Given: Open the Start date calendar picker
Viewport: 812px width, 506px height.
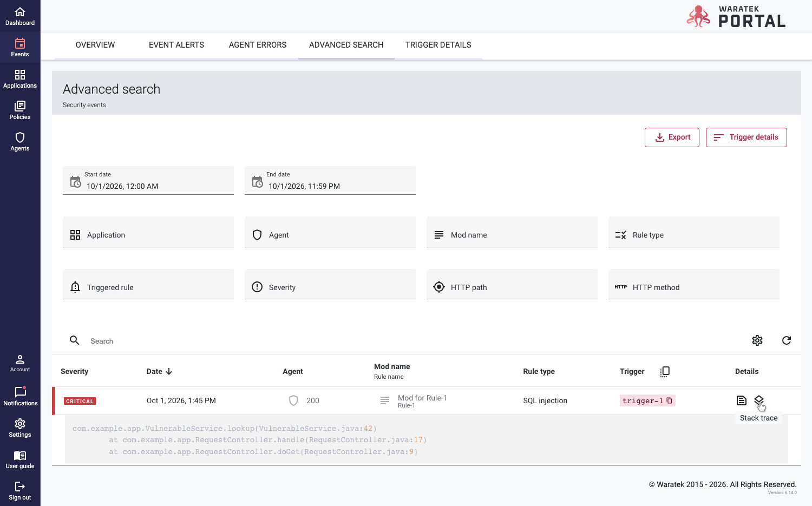Looking at the screenshot, I should [76, 182].
